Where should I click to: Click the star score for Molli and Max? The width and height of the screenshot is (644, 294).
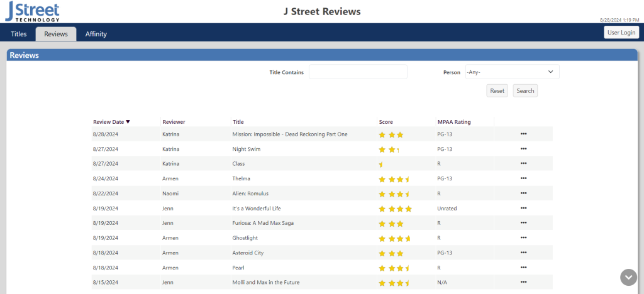pyautogui.click(x=394, y=283)
